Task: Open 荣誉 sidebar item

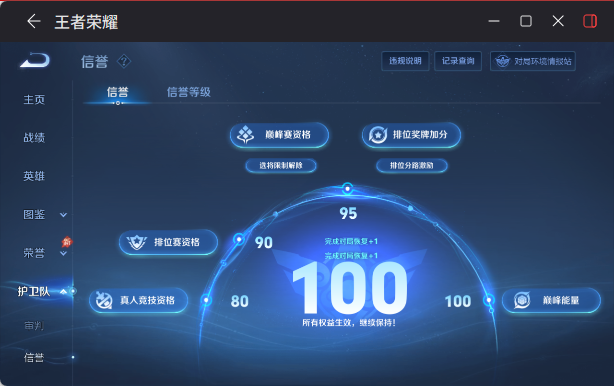Action: [x=34, y=253]
